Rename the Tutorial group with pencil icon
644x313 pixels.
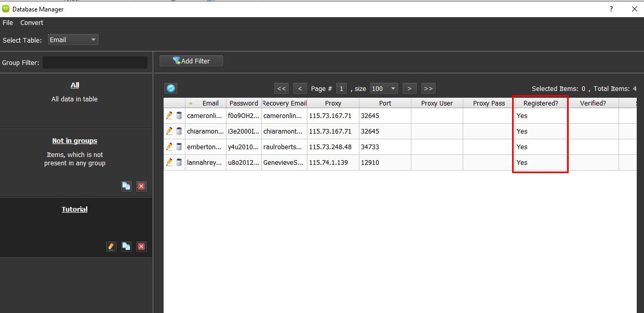(111, 246)
